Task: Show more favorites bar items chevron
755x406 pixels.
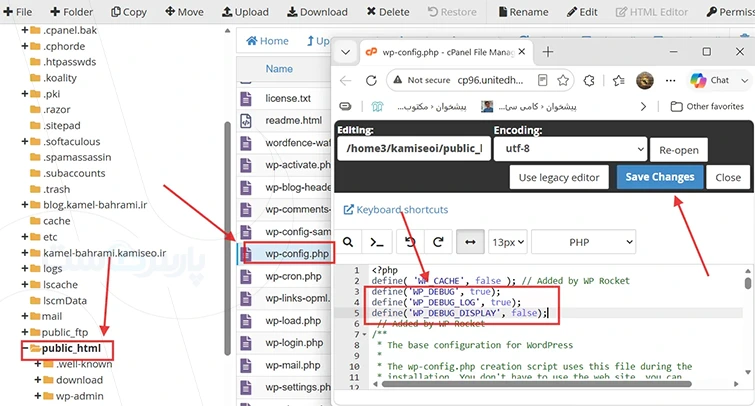Action: [x=643, y=106]
